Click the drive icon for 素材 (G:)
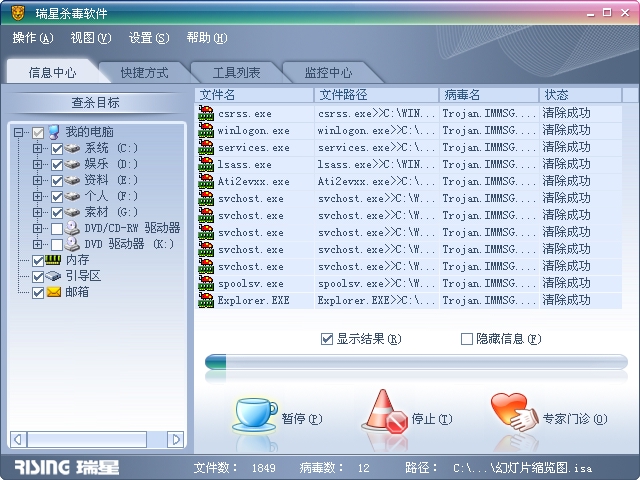This screenshot has height=480, width=640. 72,212
